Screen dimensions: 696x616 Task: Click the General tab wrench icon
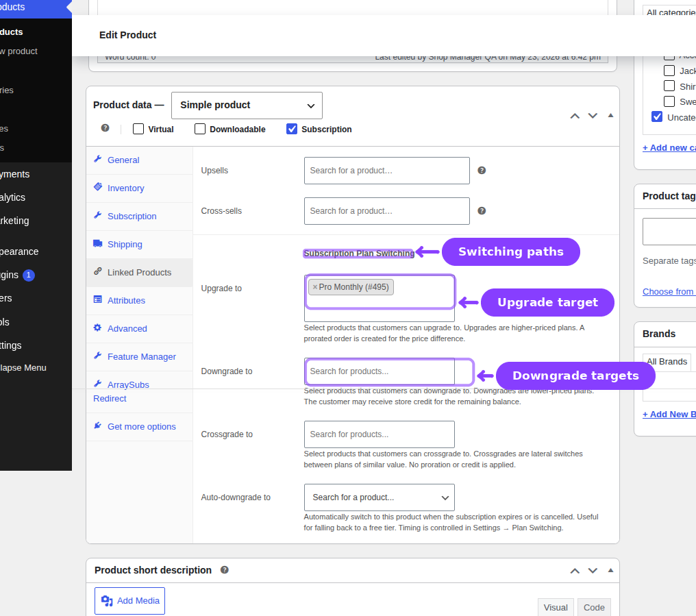(x=98, y=159)
